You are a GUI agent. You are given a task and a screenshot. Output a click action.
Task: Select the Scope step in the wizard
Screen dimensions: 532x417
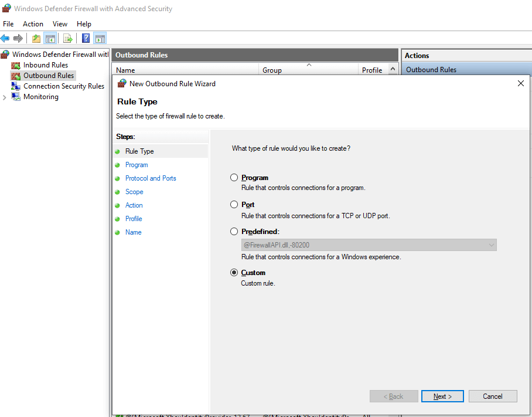click(134, 192)
